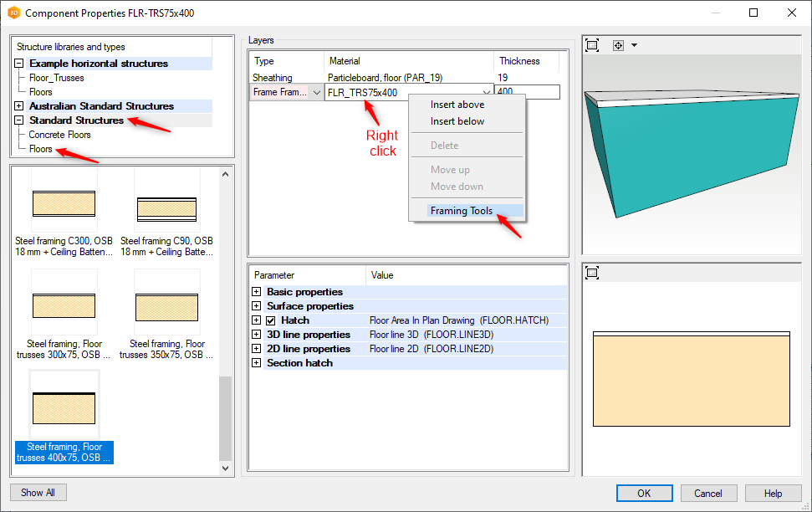Click view direction icon in 3D preview toolbar

[x=618, y=45]
